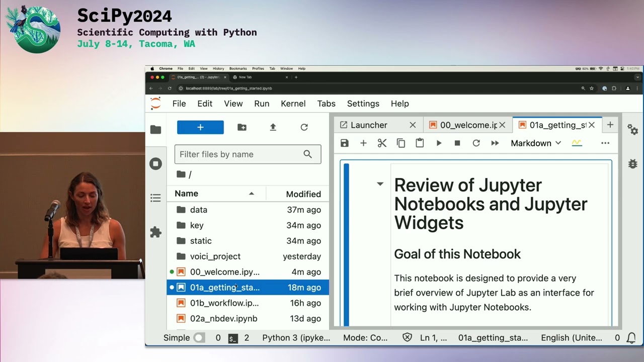Sort files by Name column header
The image size is (644, 362).
(215, 194)
